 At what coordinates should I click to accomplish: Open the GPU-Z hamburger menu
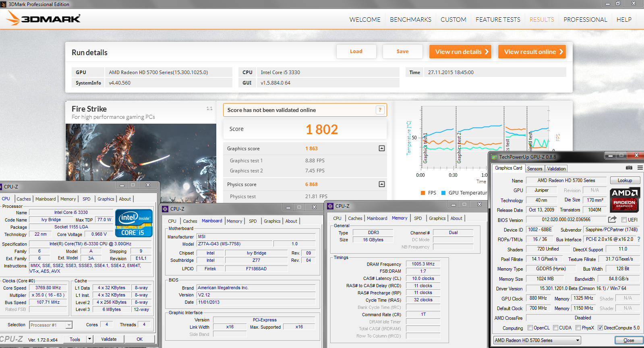point(640,168)
